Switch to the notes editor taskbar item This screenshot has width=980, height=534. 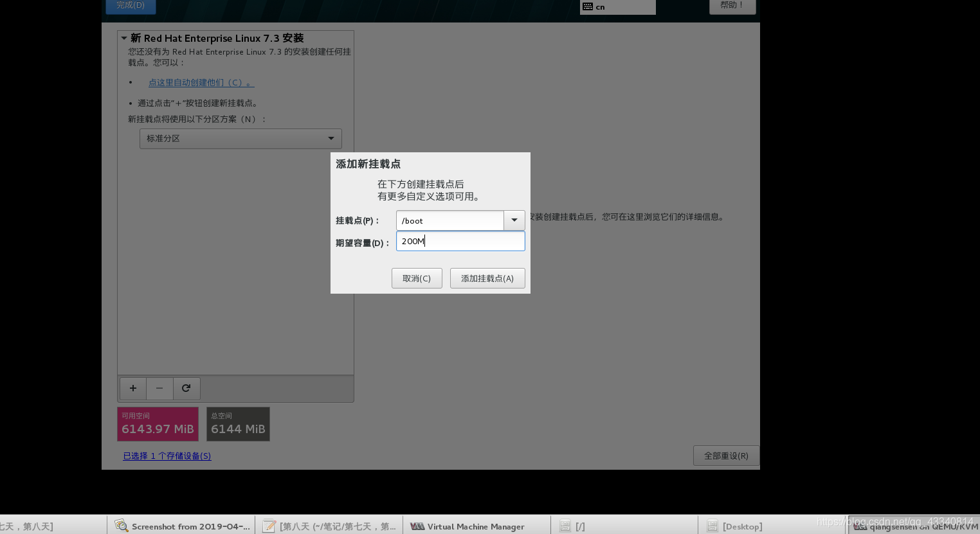329,526
